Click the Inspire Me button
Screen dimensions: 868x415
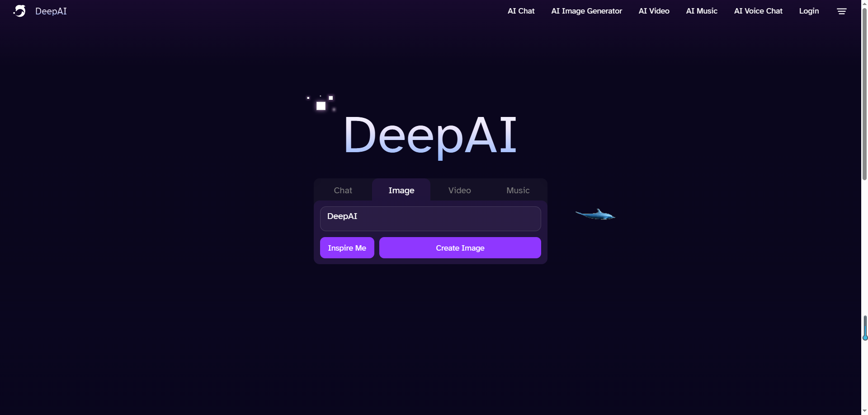point(347,247)
